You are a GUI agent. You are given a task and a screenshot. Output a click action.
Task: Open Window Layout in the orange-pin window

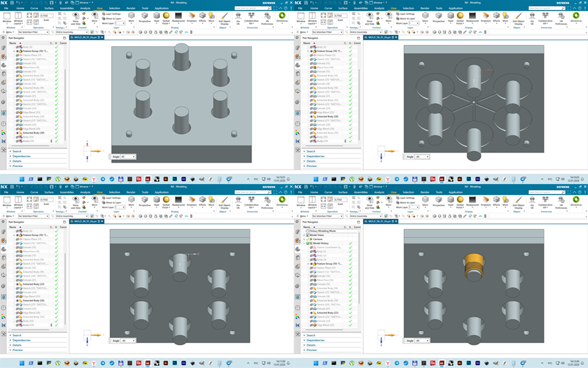pyautogui.click(x=312, y=202)
